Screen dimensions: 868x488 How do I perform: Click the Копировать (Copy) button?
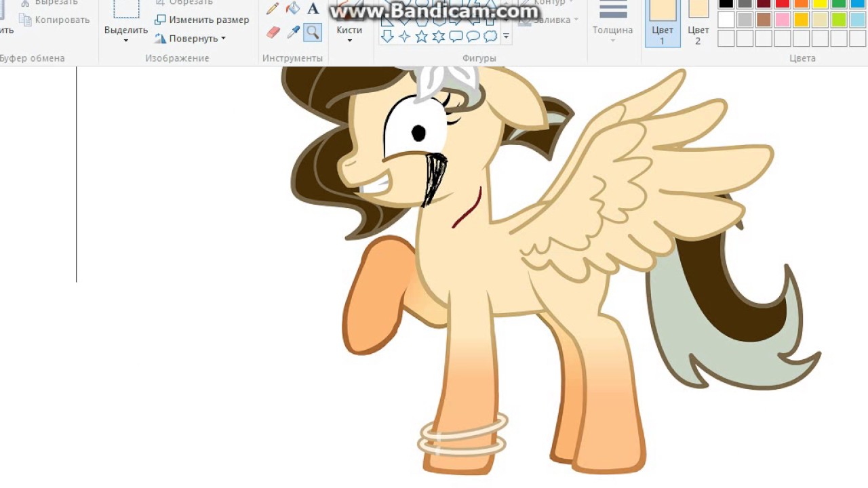55,20
